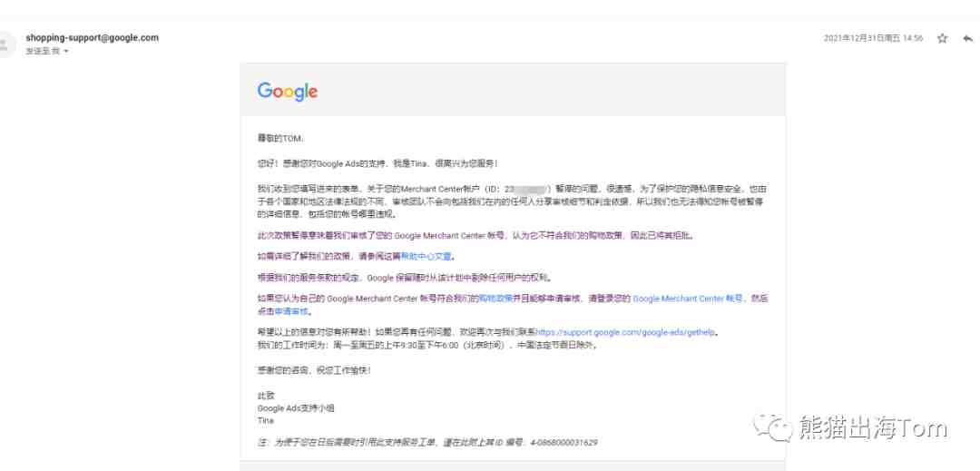Viewport: 980px width, 471px height.
Task: Click the sender's avatar icon
Action: 5,44
